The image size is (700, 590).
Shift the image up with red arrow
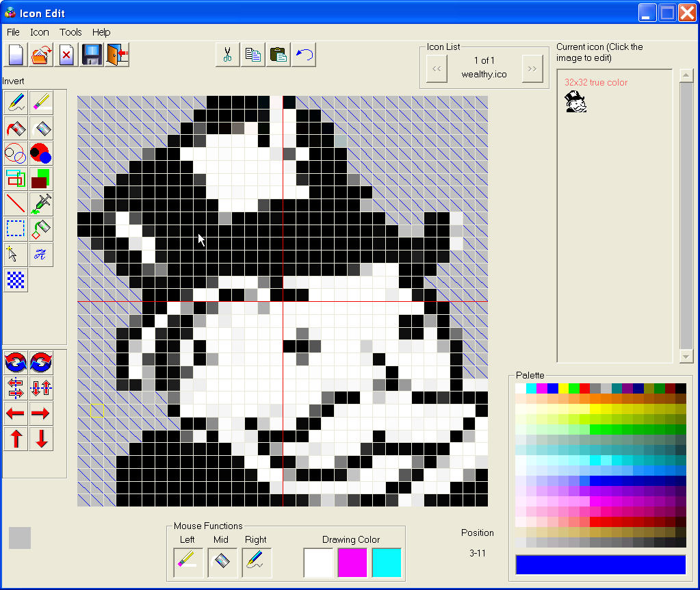click(x=16, y=439)
